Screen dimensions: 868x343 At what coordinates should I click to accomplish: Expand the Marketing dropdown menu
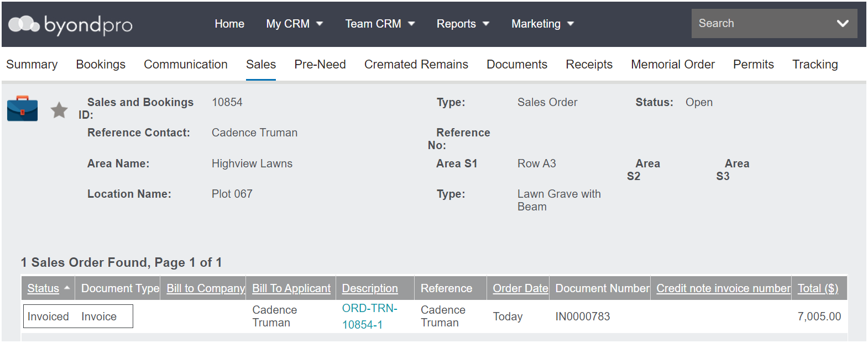(x=542, y=24)
